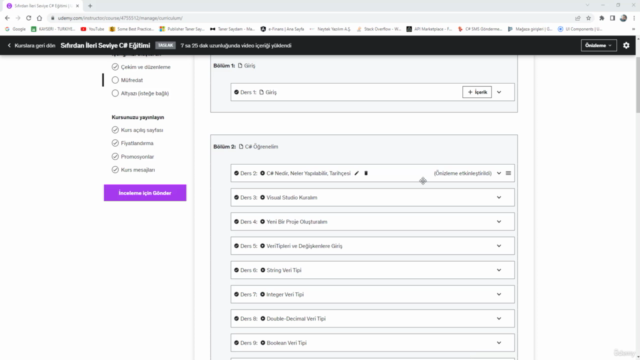Go back via Kurslara geri dön
Viewport: 640px width, 360px height.
(31, 45)
